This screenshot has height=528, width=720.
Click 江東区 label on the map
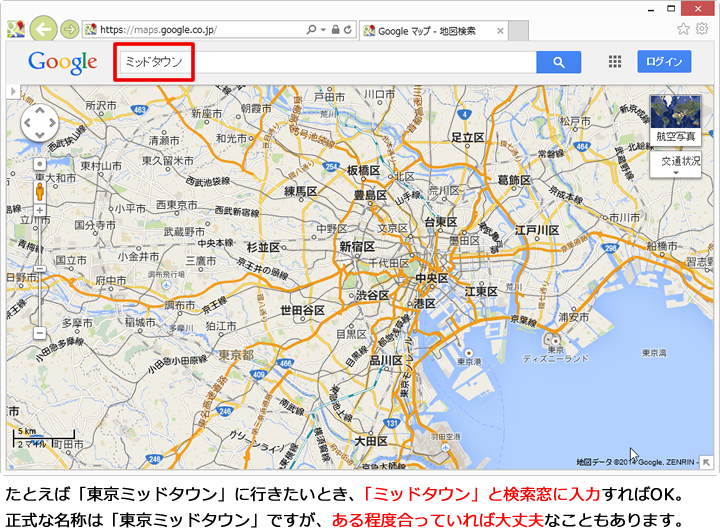481,292
